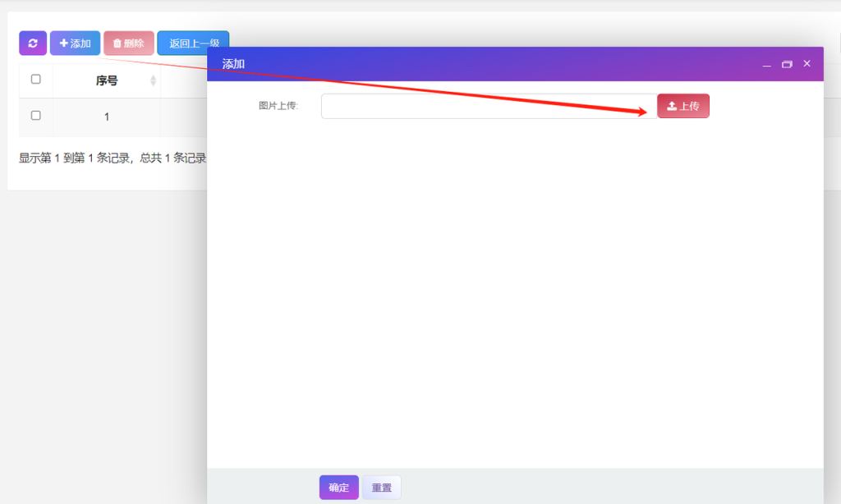
Task: Click the 确定 confirm button
Action: [339, 488]
